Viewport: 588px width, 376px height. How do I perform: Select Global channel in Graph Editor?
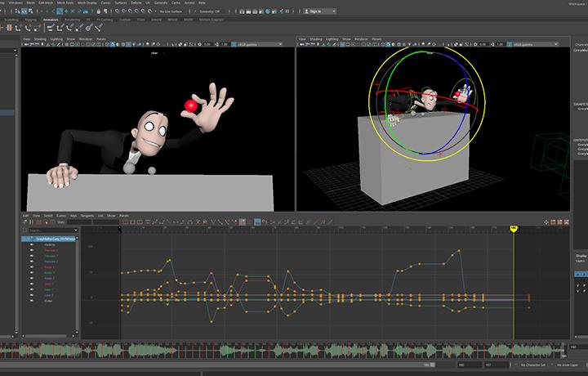(48, 301)
